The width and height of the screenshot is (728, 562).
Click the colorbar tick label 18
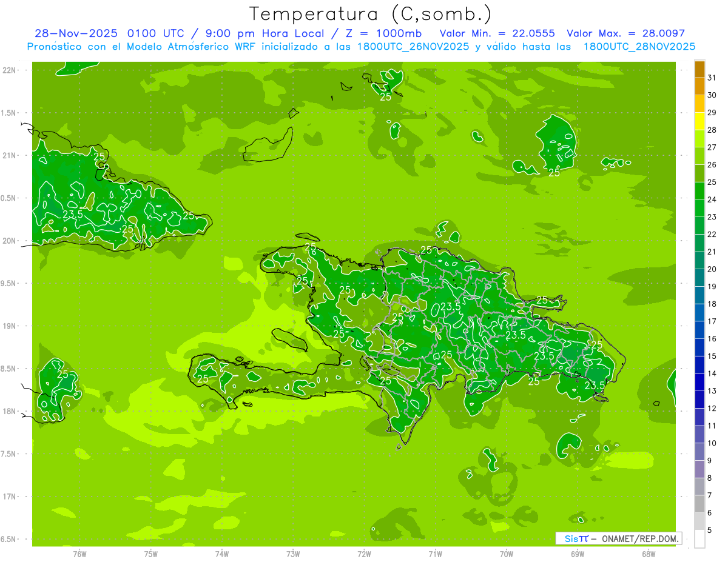click(712, 304)
